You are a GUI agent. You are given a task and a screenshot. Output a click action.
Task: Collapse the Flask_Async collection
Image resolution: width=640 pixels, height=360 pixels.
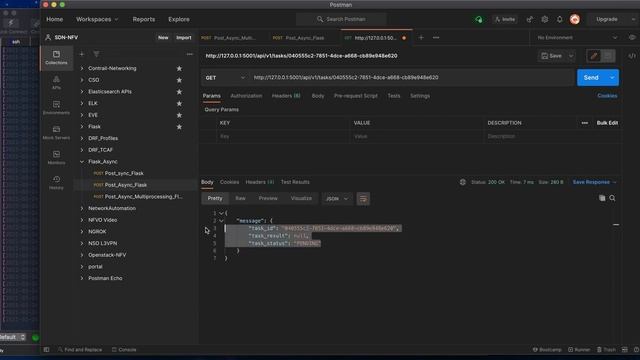82,162
